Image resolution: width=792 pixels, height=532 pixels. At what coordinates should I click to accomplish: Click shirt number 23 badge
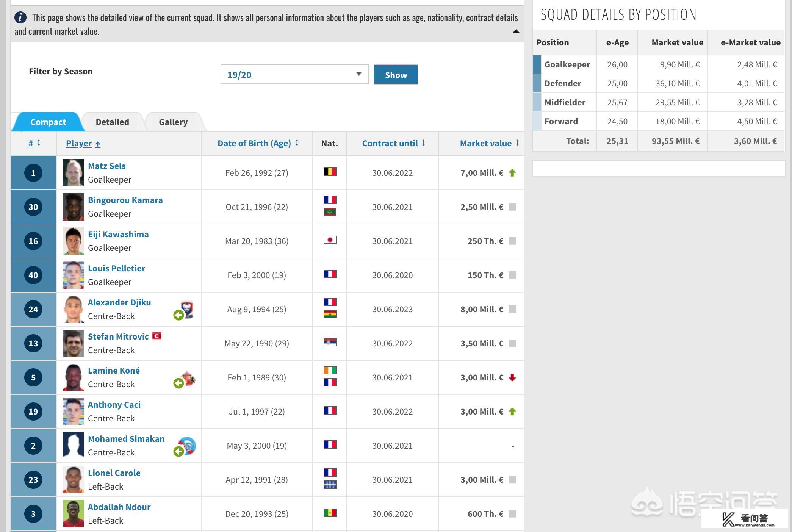(x=33, y=480)
